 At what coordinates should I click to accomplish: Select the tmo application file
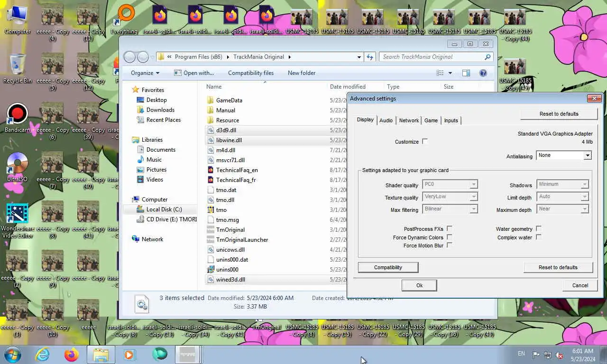221,209
